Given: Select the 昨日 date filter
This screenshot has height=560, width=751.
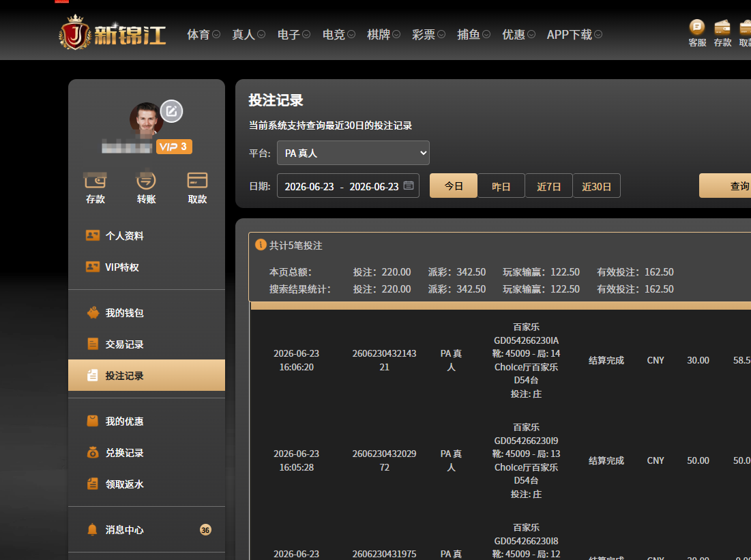Looking at the screenshot, I should tap(501, 186).
